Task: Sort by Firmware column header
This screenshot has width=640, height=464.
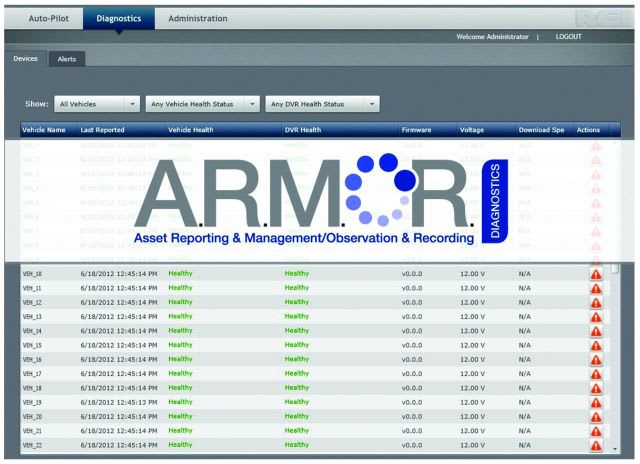Action: pos(428,130)
